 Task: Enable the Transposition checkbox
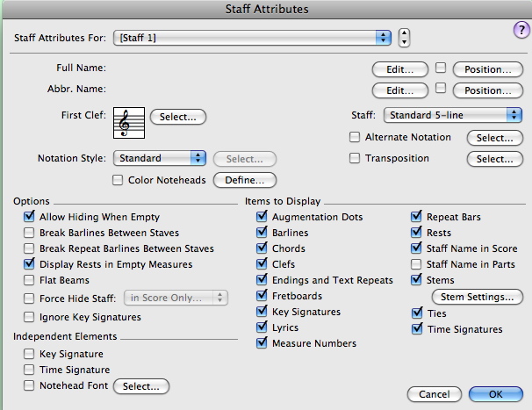tap(355, 159)
